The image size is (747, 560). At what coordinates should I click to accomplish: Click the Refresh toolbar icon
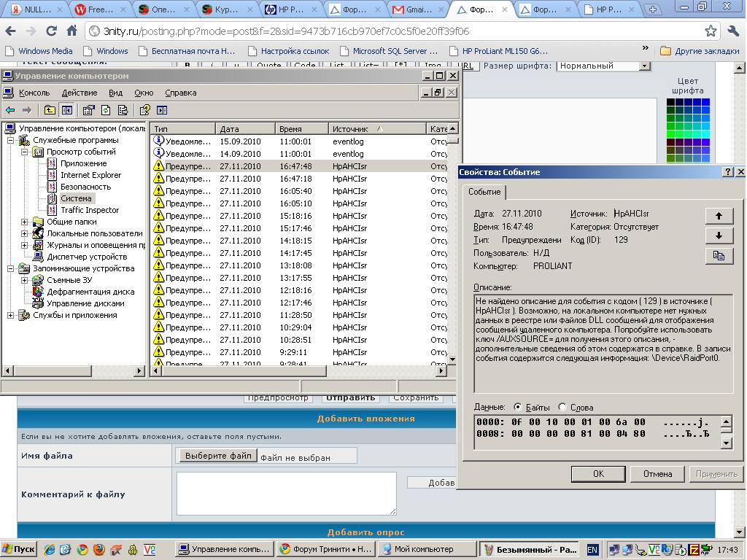coord(106,110)
